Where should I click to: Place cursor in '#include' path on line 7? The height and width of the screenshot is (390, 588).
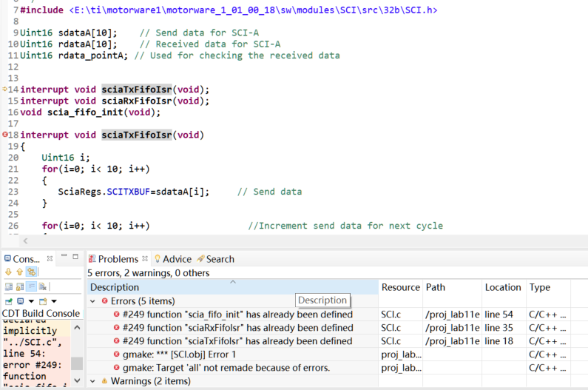pos(253,10)
